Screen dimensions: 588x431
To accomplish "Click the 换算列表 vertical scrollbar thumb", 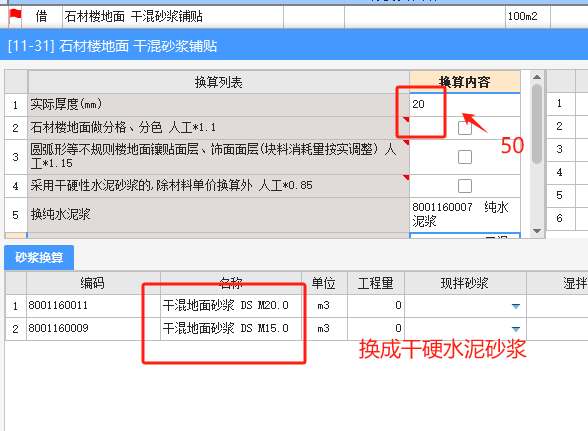I will point(537,124).
